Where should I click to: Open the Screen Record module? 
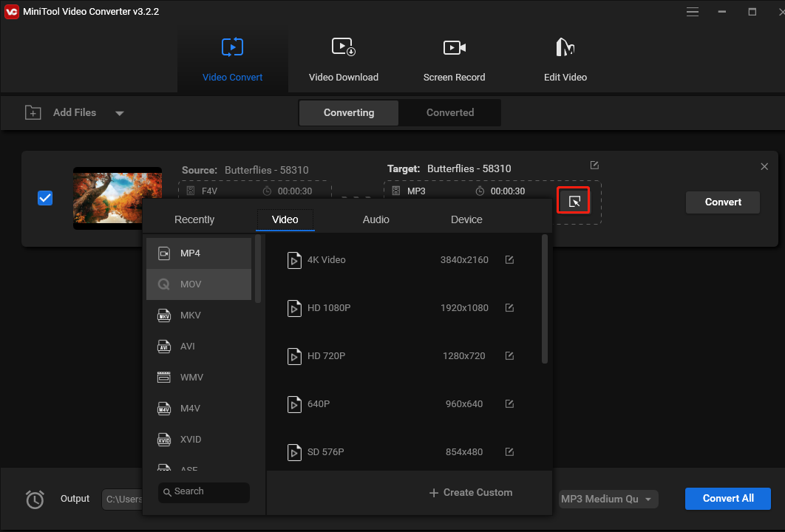pos(454,60)
